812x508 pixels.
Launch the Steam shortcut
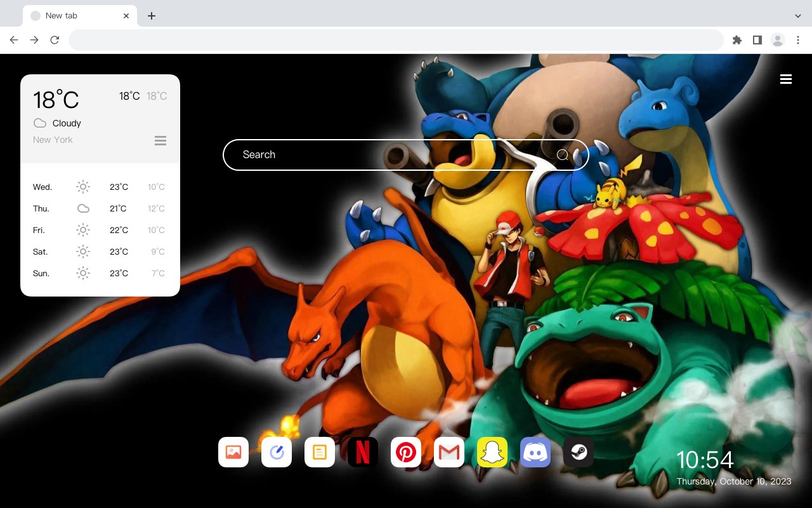[x=579, y=452]
